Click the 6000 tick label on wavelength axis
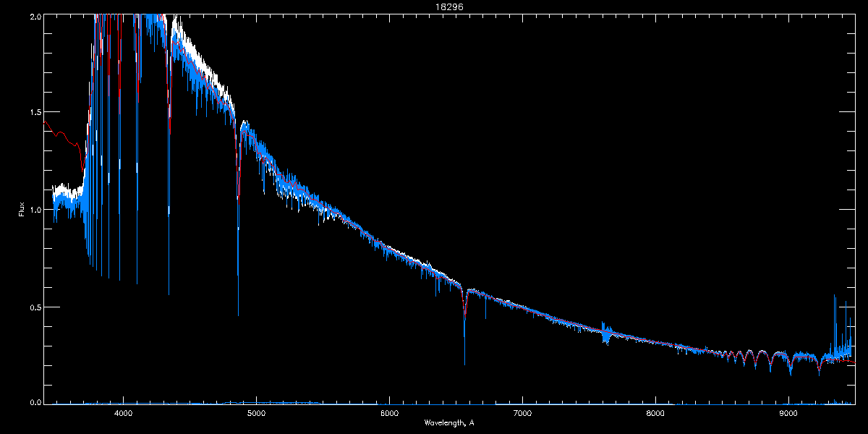Screen dimensions: 868x434 tap(389, 413)
